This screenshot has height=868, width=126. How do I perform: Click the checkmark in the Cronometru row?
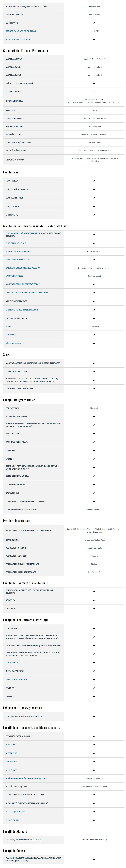pos(94,215)
